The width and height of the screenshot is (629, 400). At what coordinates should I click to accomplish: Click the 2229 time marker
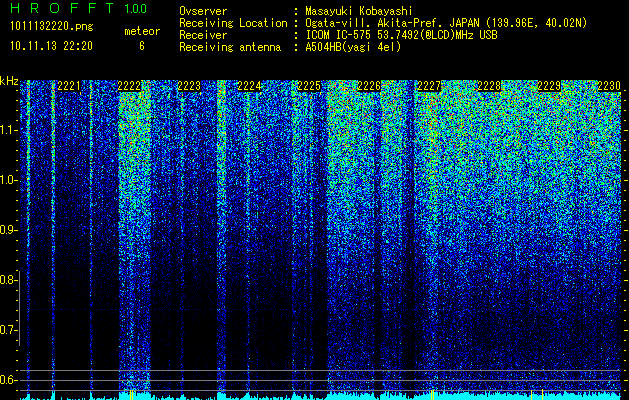549,86
